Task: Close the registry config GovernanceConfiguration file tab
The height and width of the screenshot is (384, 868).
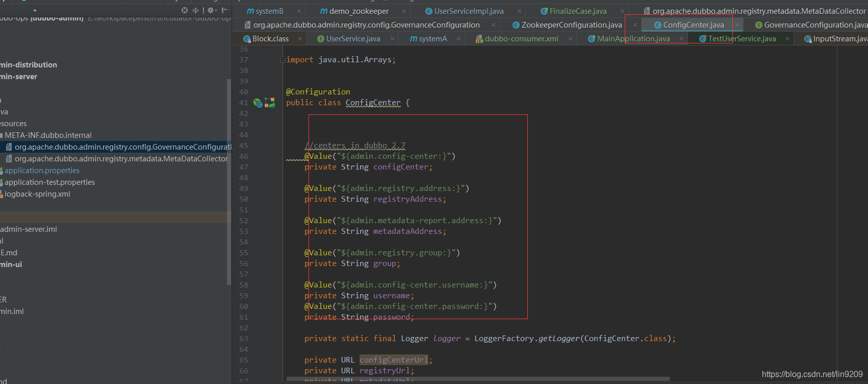Action: click(x=493, y=25)
